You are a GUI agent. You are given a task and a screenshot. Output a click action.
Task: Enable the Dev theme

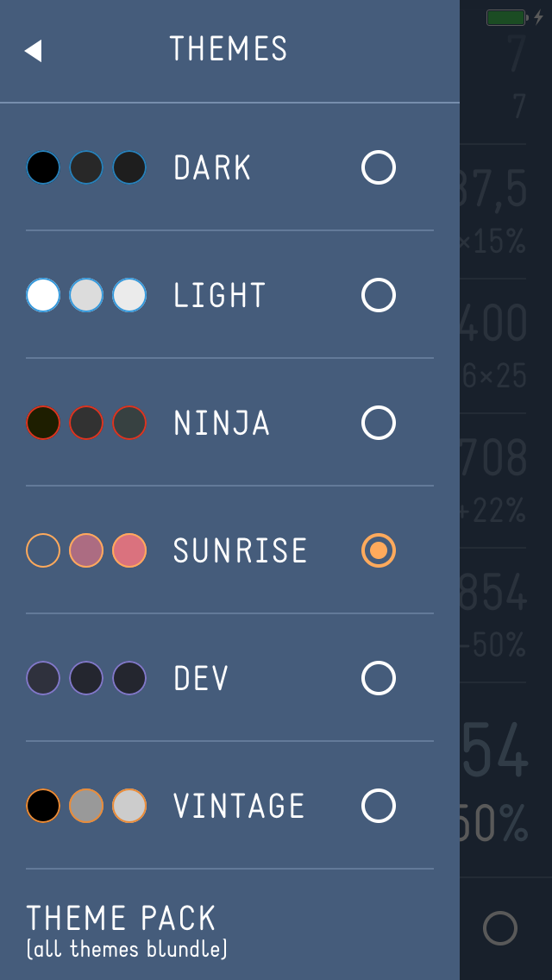(x=378, y=677)
